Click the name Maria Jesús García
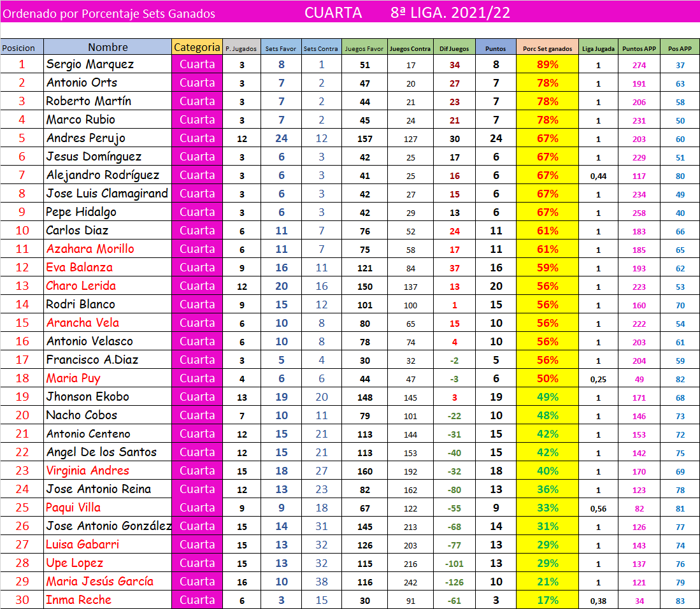 coord(99,582)
